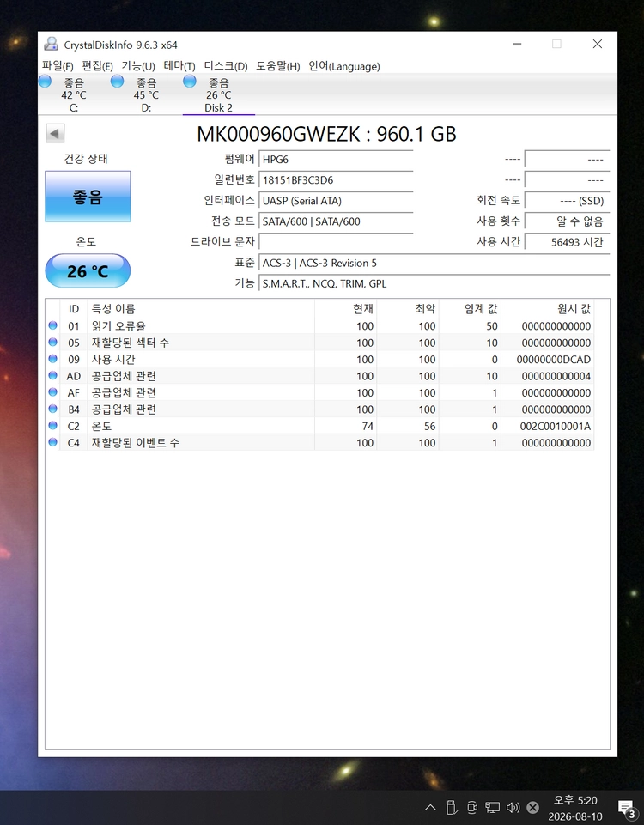Select the Disk 2 tab
The image size is (644, 825).
(218, 94)
